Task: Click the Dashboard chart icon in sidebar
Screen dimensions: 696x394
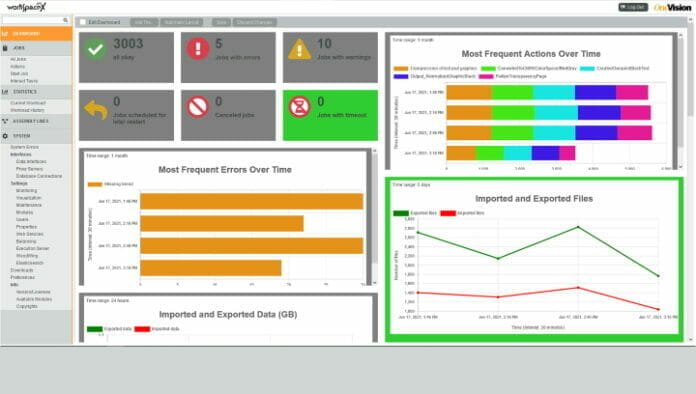Action: click(5, 34)
